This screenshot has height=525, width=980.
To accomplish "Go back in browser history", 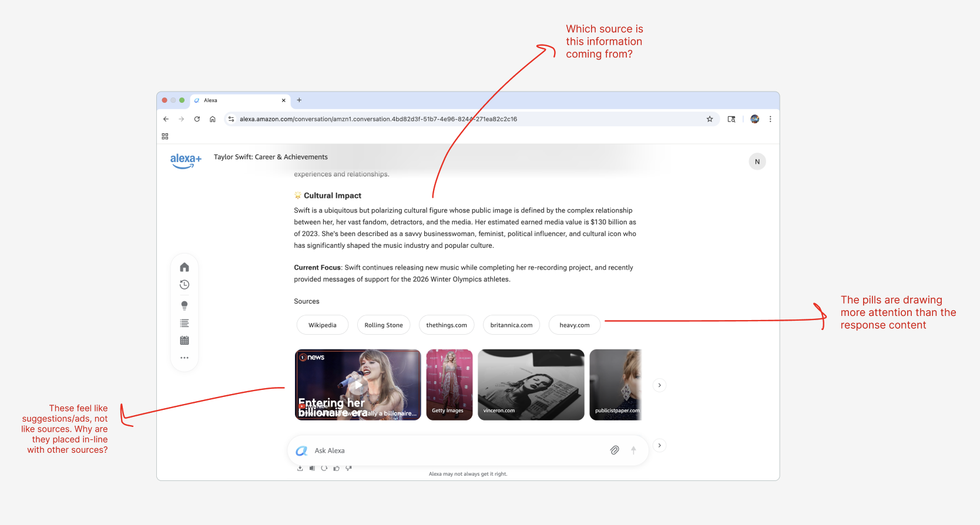I will (166, 119).
